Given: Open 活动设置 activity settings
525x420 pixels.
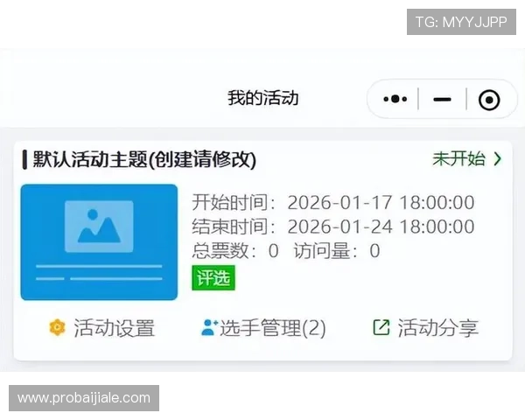Looking at the screenshot, I should [x=114, y=328].
